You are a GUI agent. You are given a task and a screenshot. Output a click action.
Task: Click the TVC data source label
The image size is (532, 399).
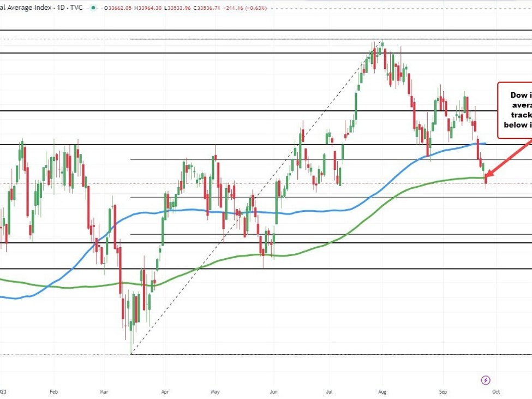79,8
